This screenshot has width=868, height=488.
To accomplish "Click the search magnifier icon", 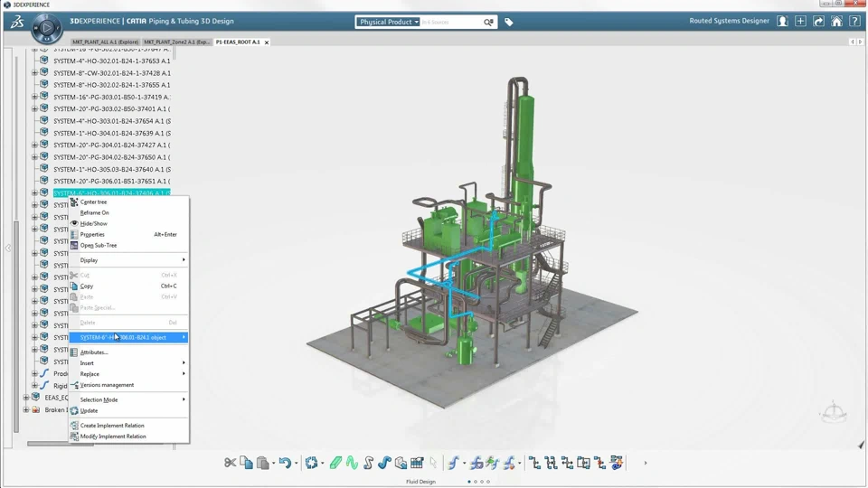I will (x=488, y=22).
